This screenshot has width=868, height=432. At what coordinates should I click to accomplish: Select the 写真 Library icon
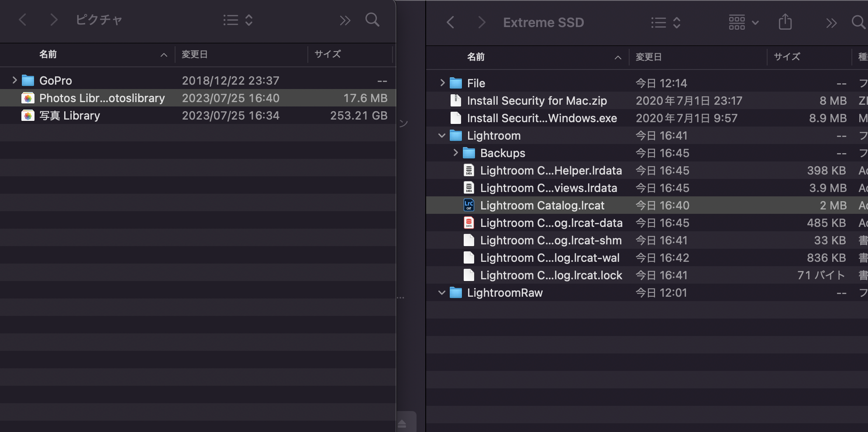coord(28,116)
